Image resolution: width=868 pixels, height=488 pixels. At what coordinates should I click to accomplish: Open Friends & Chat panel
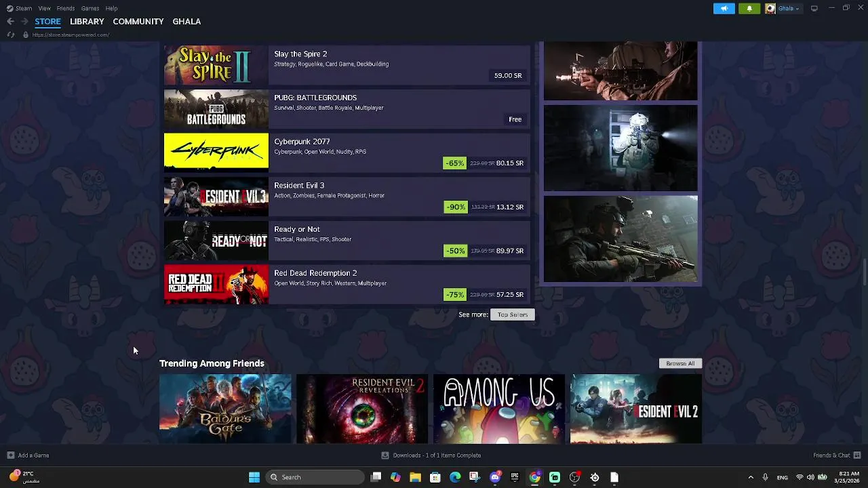837,455
